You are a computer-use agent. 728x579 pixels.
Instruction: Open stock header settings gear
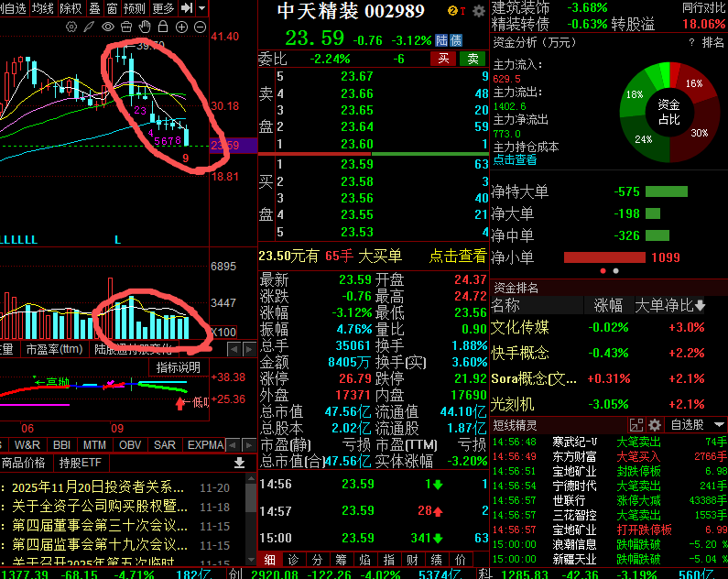click(x=479, y=11)
